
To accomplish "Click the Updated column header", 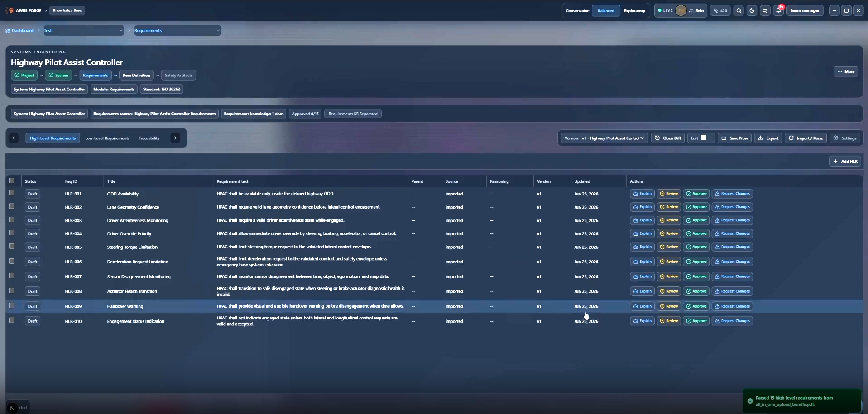I will (x=582, y=181).
